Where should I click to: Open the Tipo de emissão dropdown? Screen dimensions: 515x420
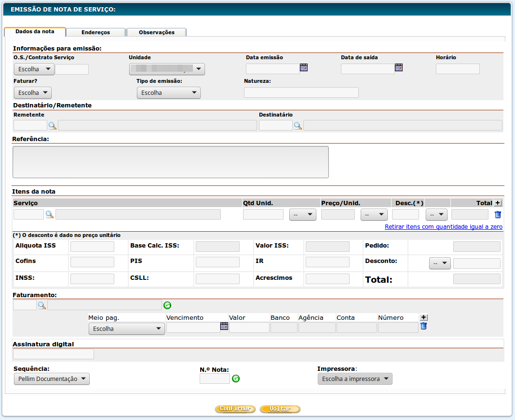168,93
